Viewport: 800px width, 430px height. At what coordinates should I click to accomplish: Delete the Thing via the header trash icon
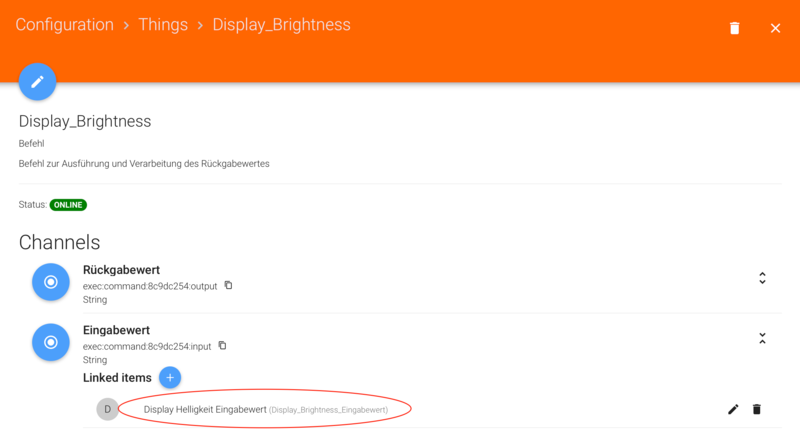click(x=735, y=28)
